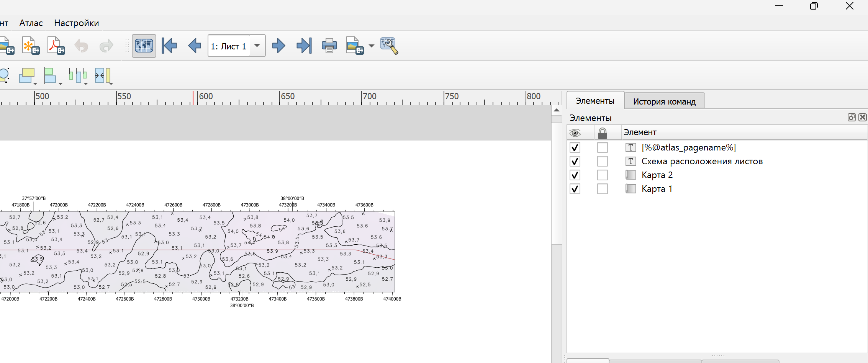Image resolution: width=868 pixels, height=363 pixels.
Task: Open the Атлас menu
Action: 31,23
